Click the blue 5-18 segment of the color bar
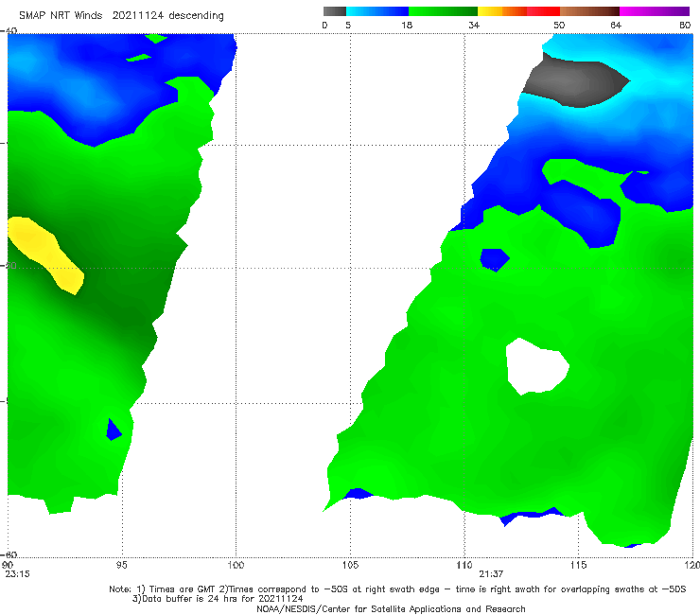The height and width of the screenshot is (615, 700). (377, 11)
